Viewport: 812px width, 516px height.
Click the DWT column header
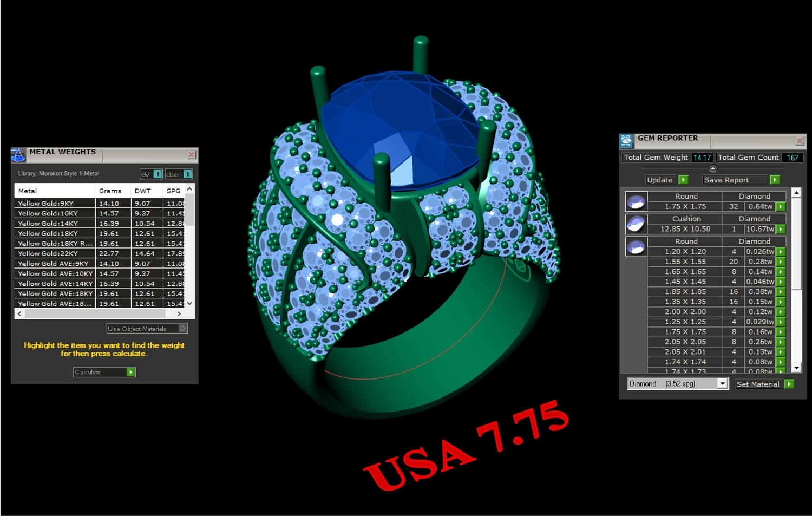click(x=147, y=191)
